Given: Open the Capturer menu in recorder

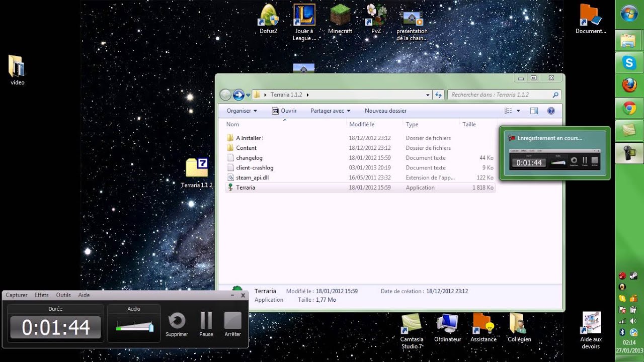Looking at the screenshot, I should pyautogui.click(x=17, y=295).
